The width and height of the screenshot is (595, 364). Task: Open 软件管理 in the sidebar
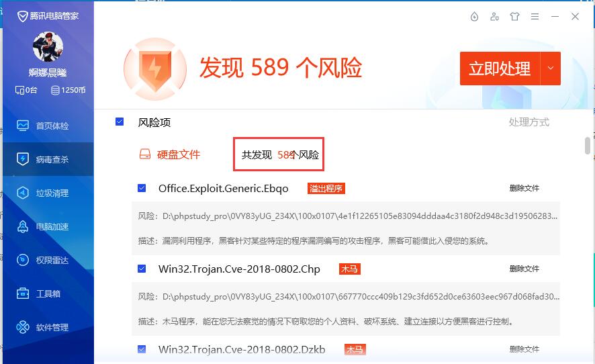tap(48, 327)
